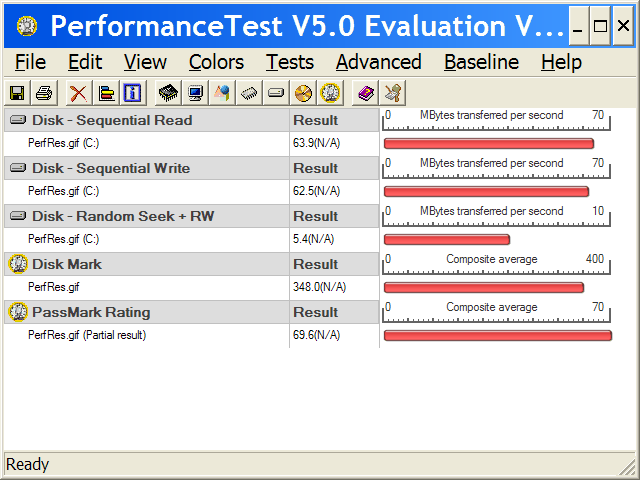640x480 pixels.
Task: Open the Edit menu
Action: point(85,62)
